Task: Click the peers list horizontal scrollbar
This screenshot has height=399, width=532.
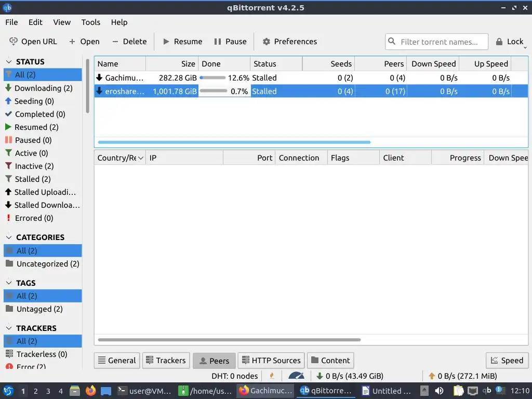Action: [229, 340]
